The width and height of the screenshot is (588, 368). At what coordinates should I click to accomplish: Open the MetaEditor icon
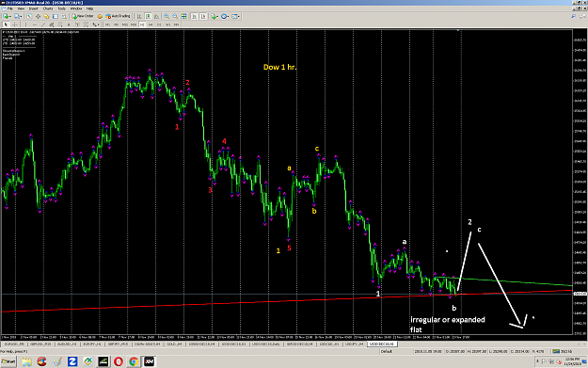click(x=100, y=16)
